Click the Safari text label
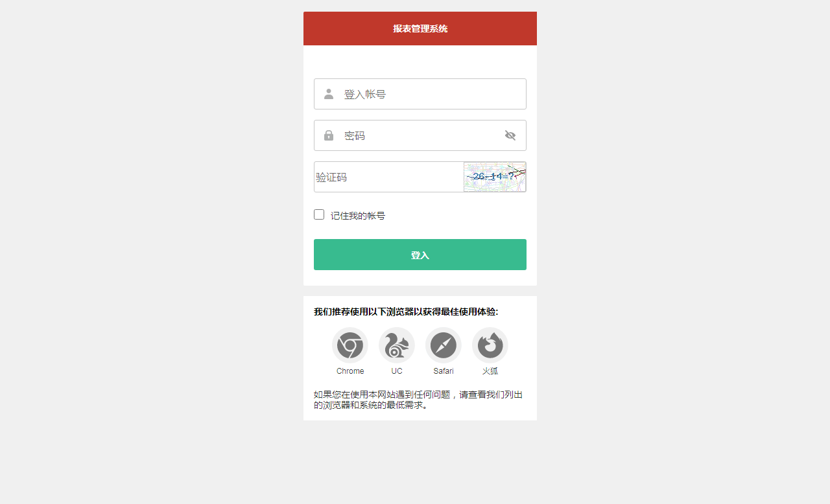This screenshot has width=830, height=504. [x=444, y=371]
